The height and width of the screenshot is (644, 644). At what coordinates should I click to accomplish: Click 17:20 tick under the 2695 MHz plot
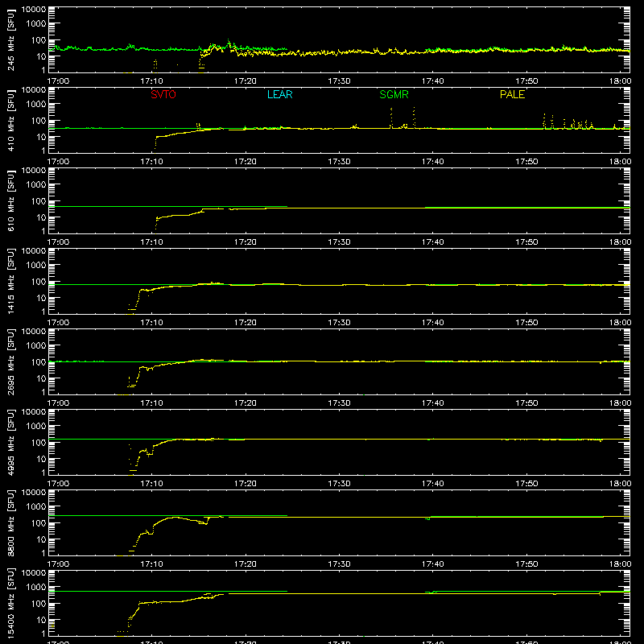pos(246,403)
